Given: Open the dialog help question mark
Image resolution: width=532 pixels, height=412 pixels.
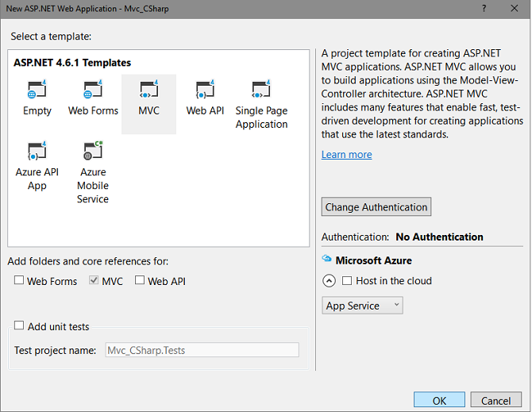Looking at the screenshot, I should coord(484,9).
